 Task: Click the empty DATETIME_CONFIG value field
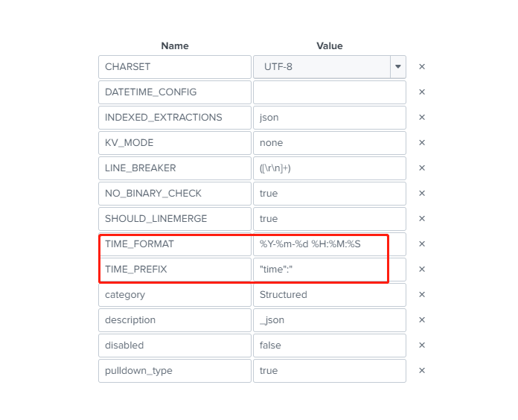coord(329,92)
